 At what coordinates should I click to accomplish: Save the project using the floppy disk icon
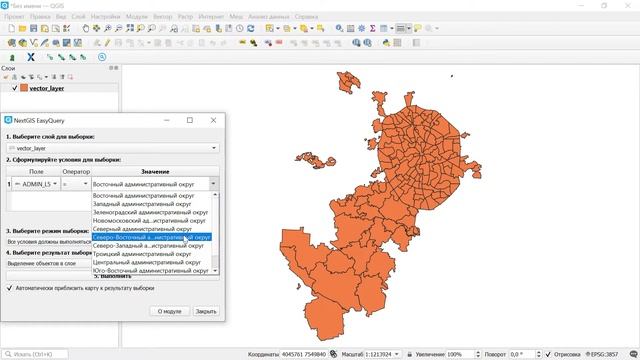click(33, 28)
